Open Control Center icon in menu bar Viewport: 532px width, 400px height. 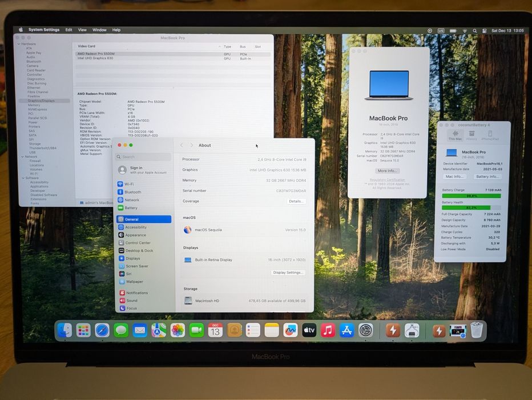pyautogui.click(x=485, y=30)
